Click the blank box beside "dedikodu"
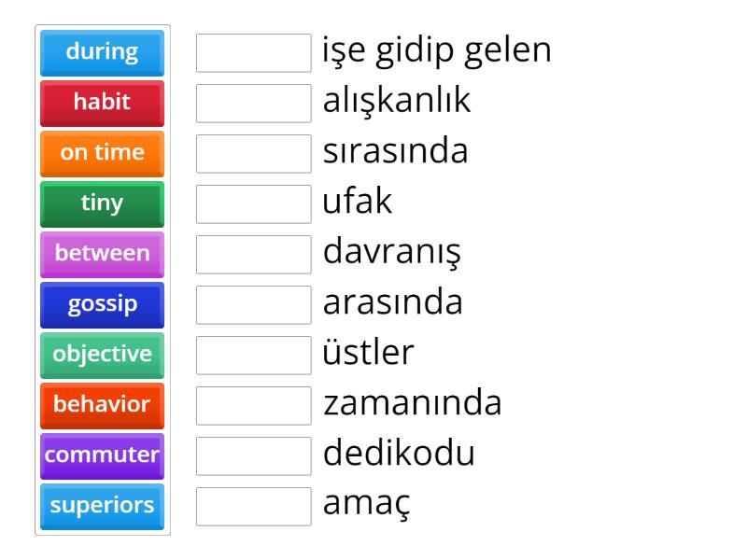The height and width of the screenshot is (560, 747). (x=254, y=456)
